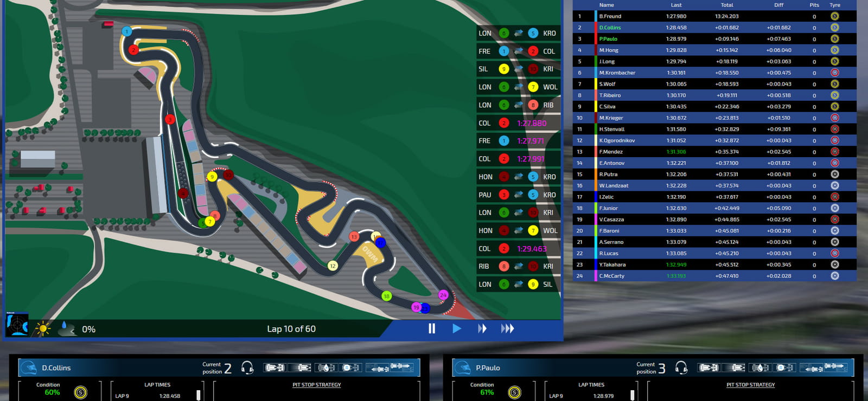The height and width of the screenshot is (401, 868).
Task: Set race speed to triple fast-forward
Action: pyautogui.click(x=507, y=328)
